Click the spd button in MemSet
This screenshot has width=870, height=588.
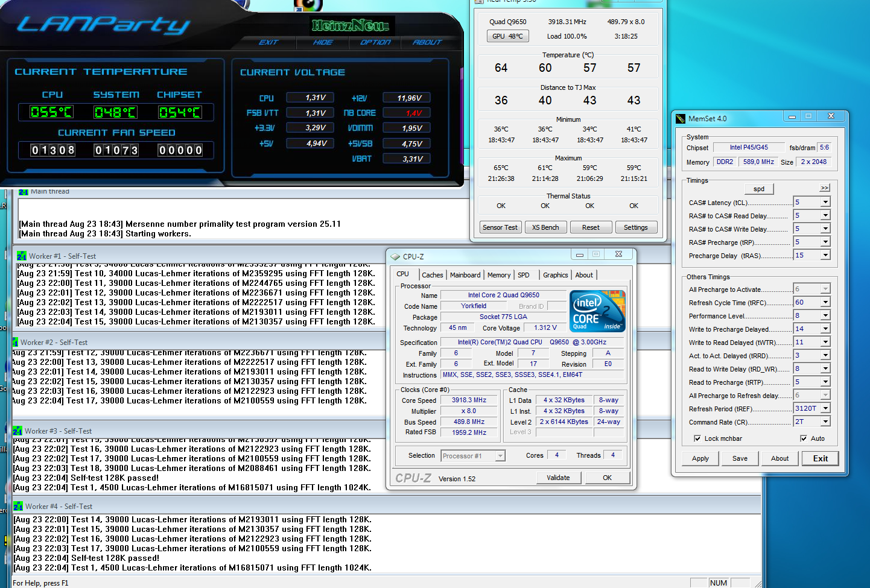pos(759,189)
